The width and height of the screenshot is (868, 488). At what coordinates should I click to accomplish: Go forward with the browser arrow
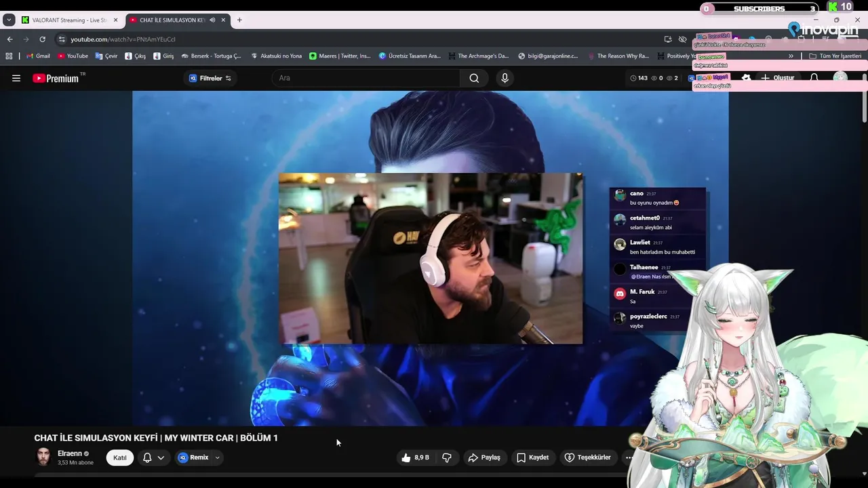click(x=26, y=39)
